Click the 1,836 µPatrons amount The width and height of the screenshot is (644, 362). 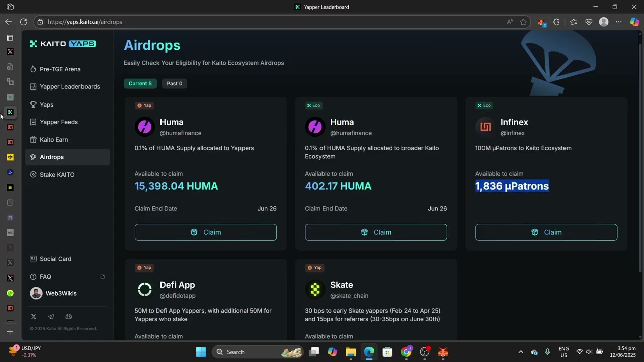512,186
